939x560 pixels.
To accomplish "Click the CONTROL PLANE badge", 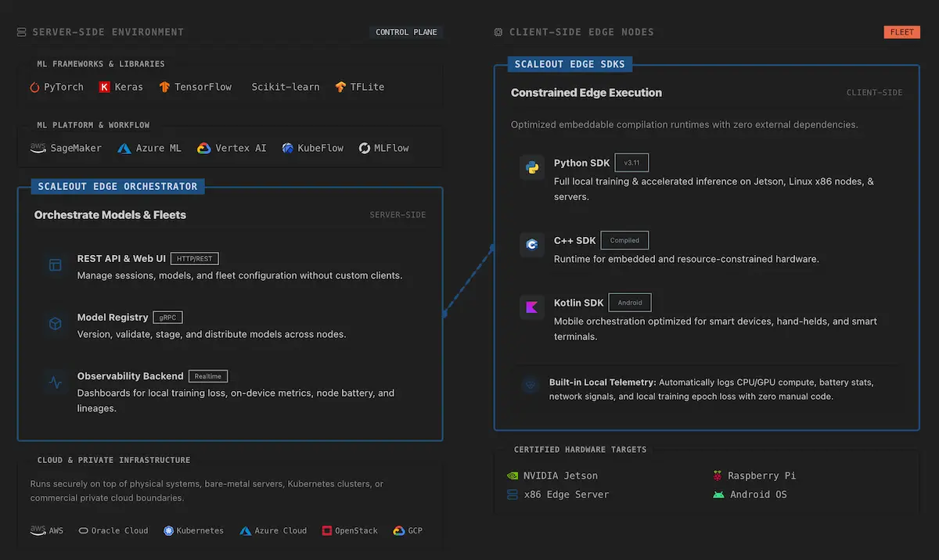I will [x=406, y=32].
